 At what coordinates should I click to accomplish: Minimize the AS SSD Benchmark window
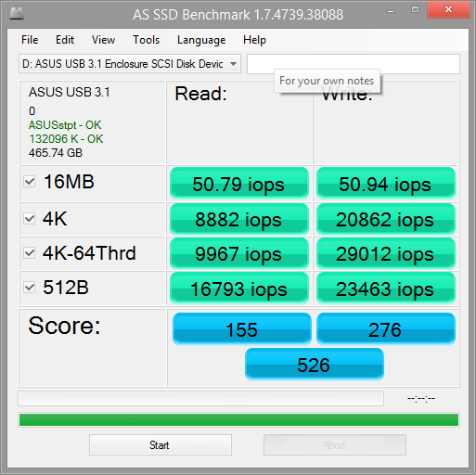[x=391, y=11]
